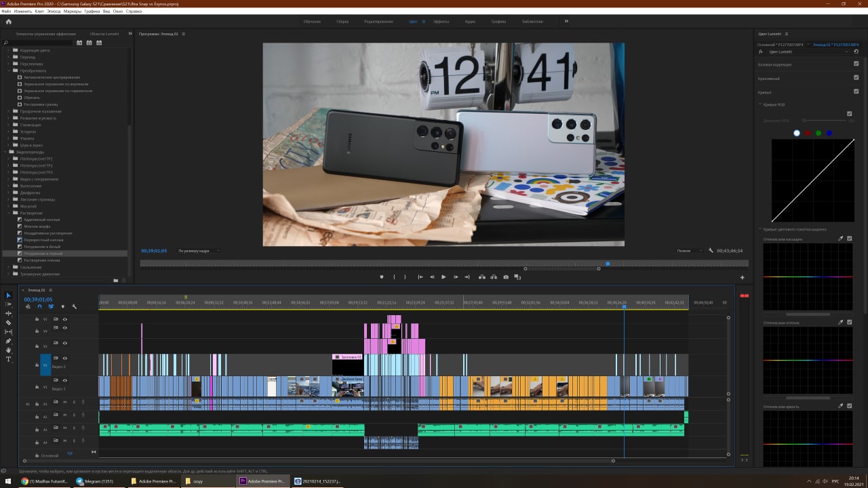Toggle Creative section checkbox

856,78
